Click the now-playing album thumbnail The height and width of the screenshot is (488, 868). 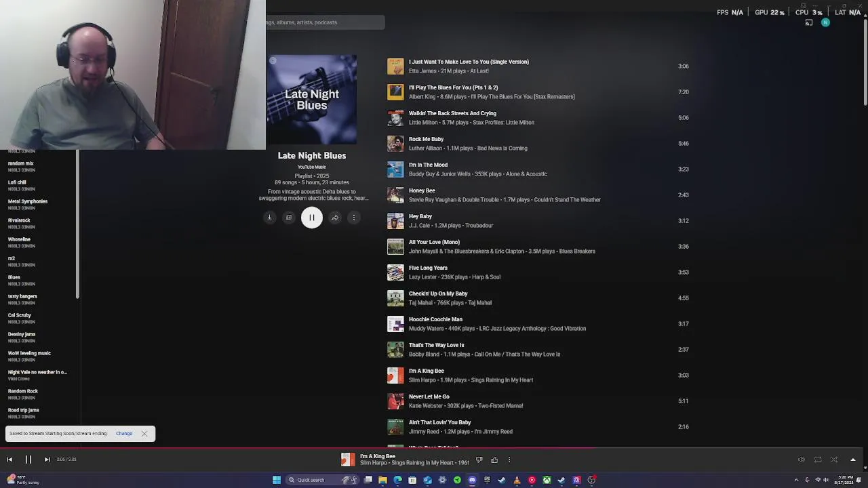point(348,460)
